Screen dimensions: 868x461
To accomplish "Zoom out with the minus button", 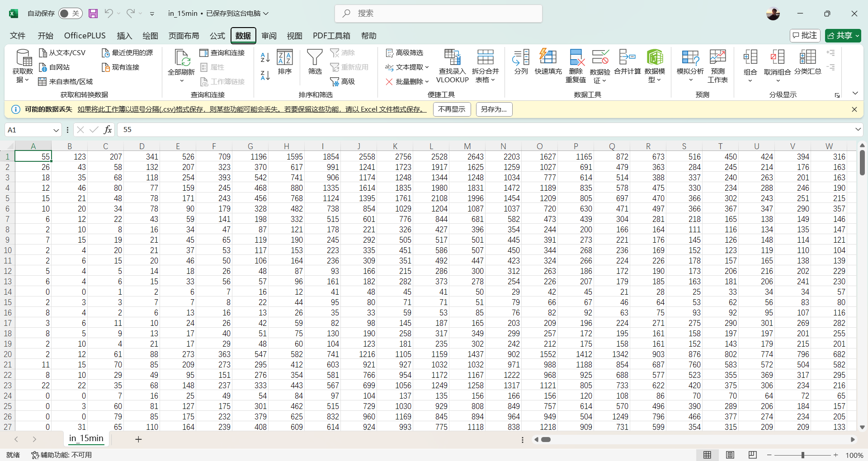I will pyautogui.click(x=769, y=455).
